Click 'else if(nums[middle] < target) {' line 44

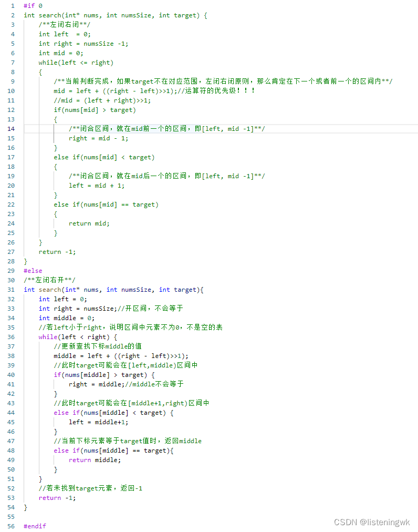(113, 413)
